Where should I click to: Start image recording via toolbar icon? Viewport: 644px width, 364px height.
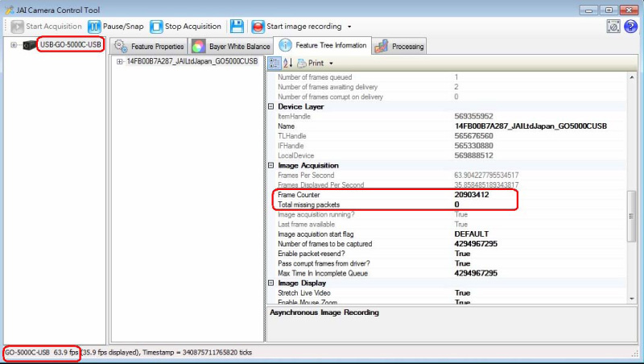tap(258, 27)
